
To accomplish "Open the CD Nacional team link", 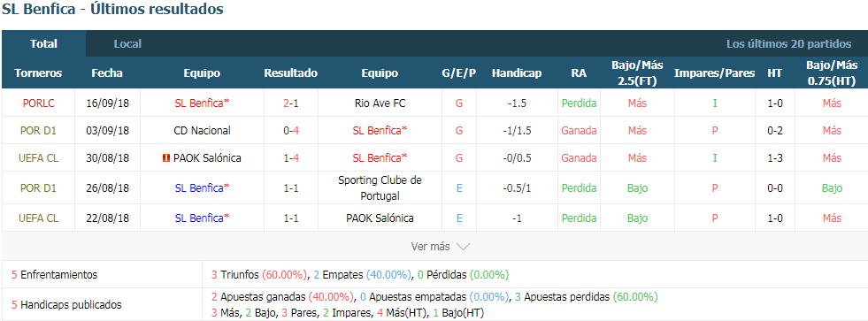I will (x=202, y=131).
